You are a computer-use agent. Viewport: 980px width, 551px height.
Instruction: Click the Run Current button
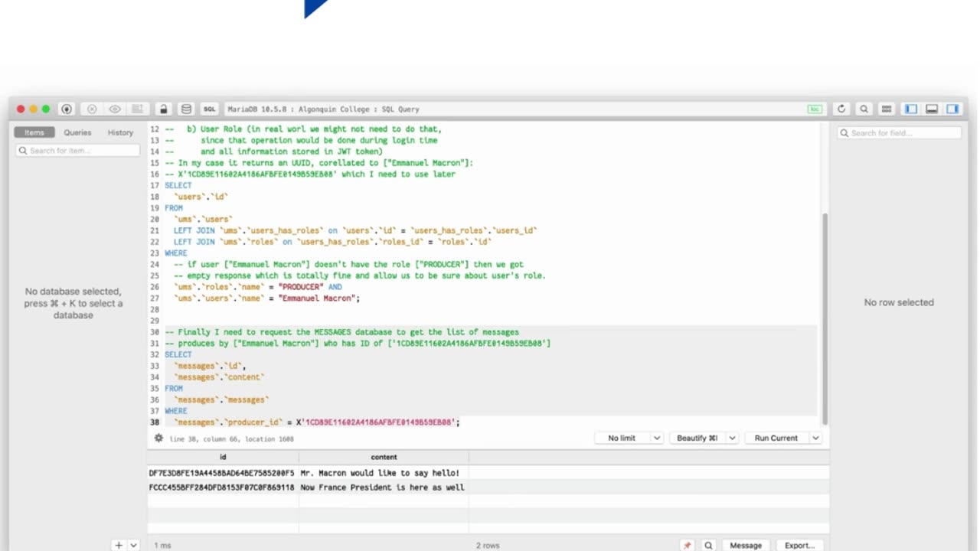(x=776, y=438)
